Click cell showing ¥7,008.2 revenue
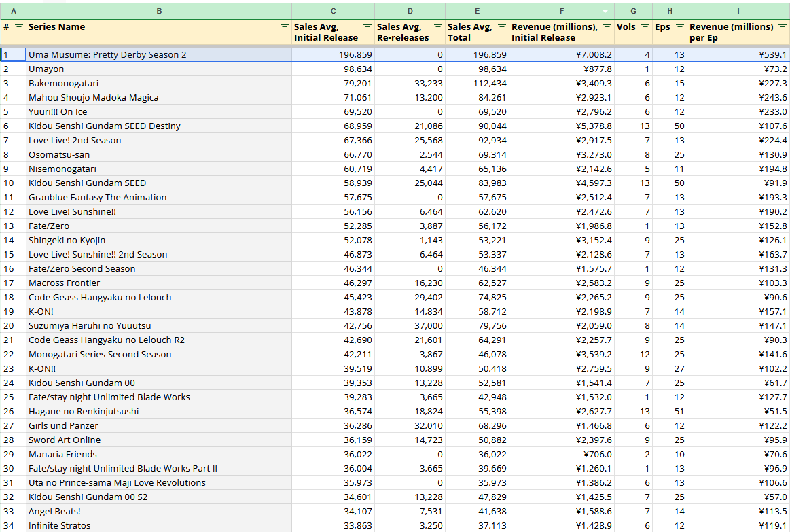790x532 pixels. [561, 54]
